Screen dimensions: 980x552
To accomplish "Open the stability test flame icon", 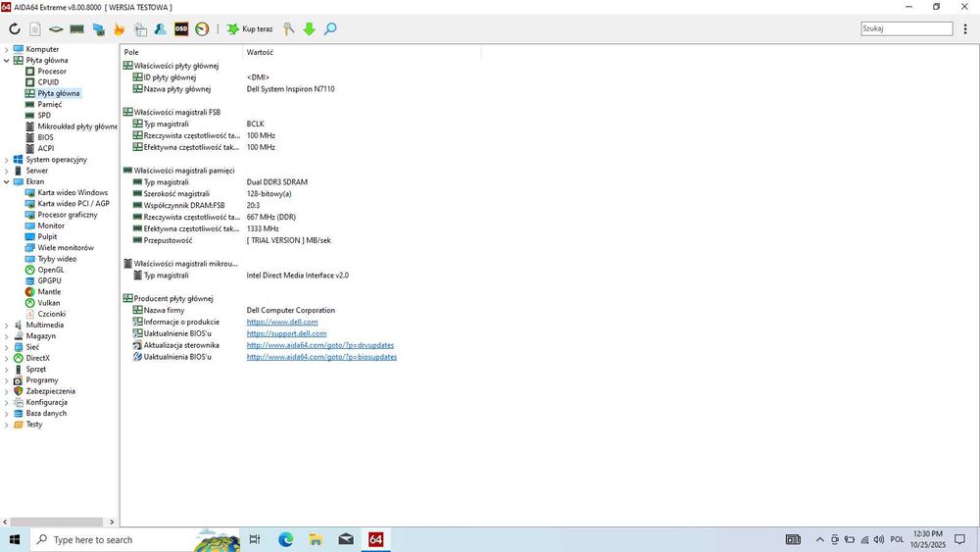I will pos(119,28).
